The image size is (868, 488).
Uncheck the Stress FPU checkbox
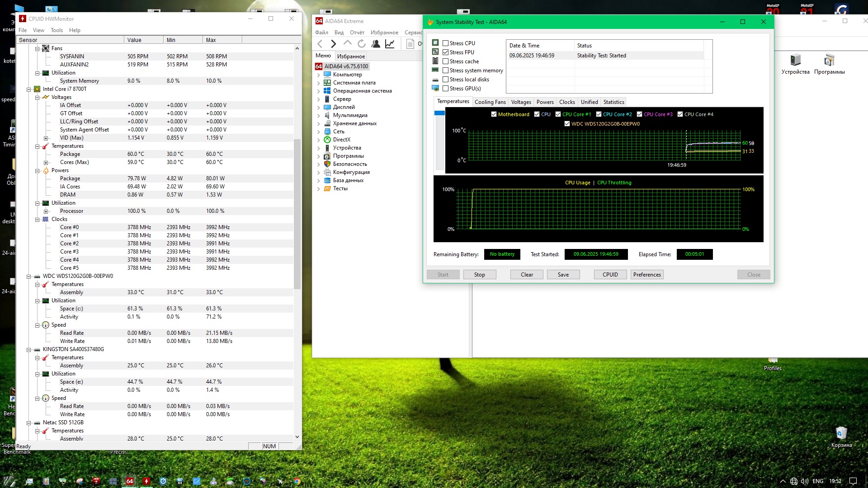446,52
